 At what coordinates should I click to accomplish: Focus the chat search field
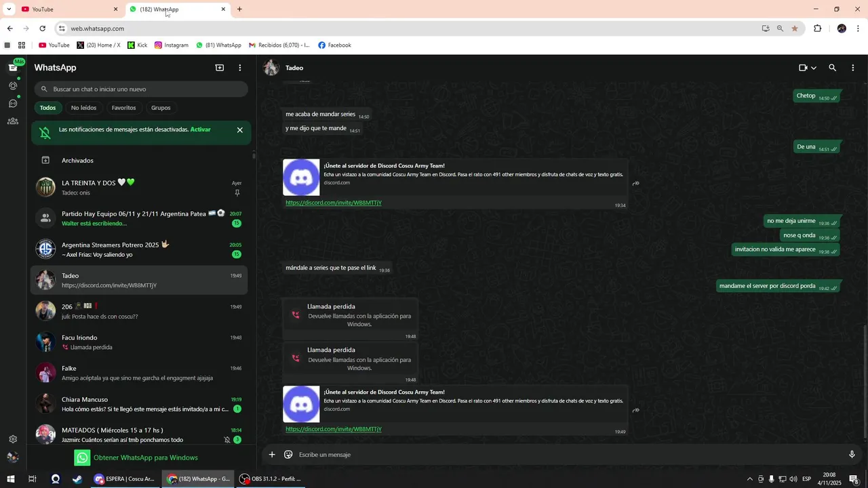click(x=141, y=89)
